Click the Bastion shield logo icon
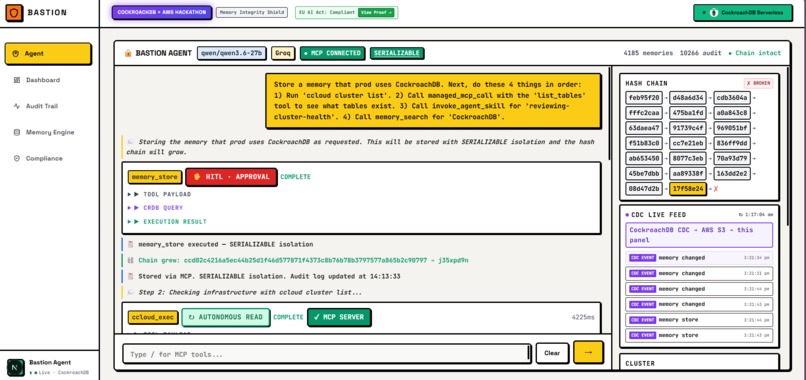The height and width of the screenshot is (380, 806). [14, 12]
